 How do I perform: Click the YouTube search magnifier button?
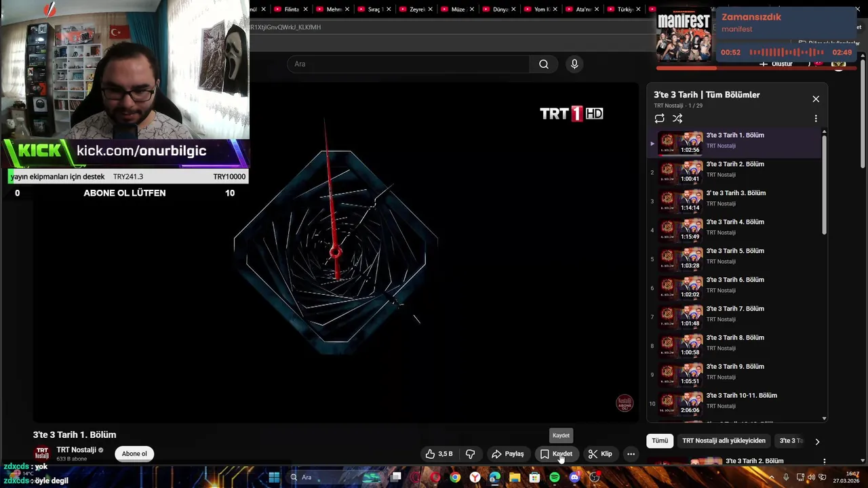click(x=544, y=64)
